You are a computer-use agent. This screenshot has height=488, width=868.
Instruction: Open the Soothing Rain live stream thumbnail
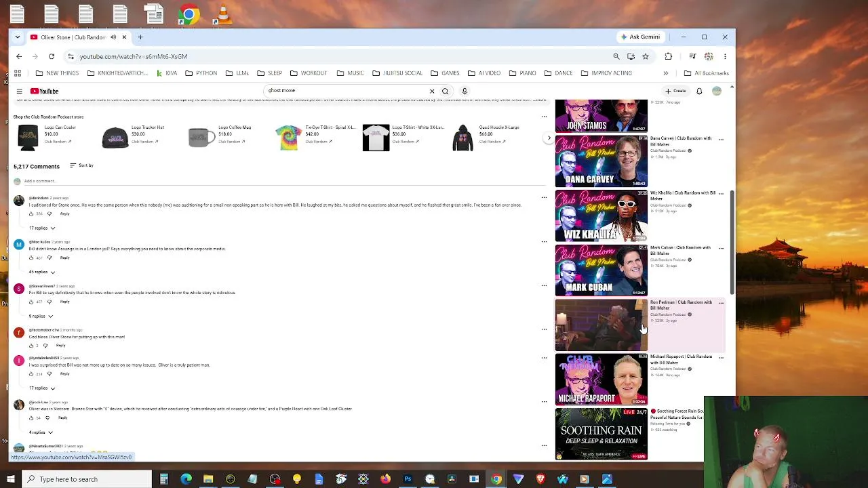click(x=601, y=434)
